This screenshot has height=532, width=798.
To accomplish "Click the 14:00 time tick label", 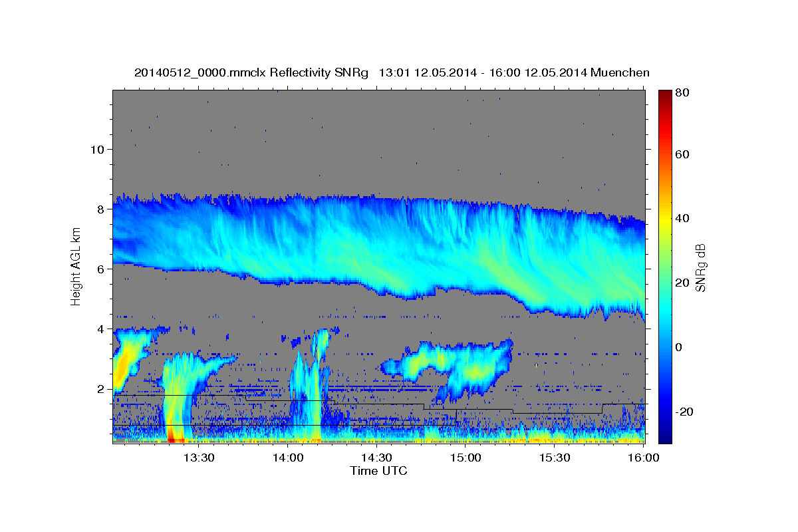I will click(x=289, y=458).
